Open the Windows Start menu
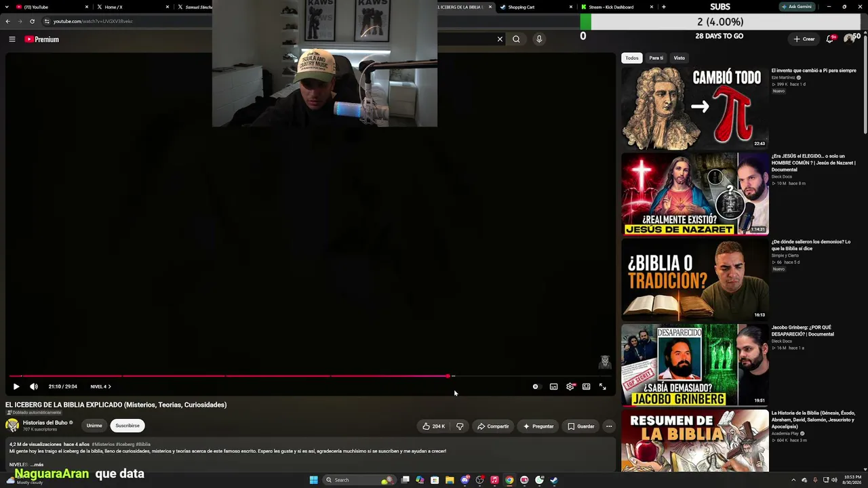Viewport: 868px width, 488px height. click(313, 480)
